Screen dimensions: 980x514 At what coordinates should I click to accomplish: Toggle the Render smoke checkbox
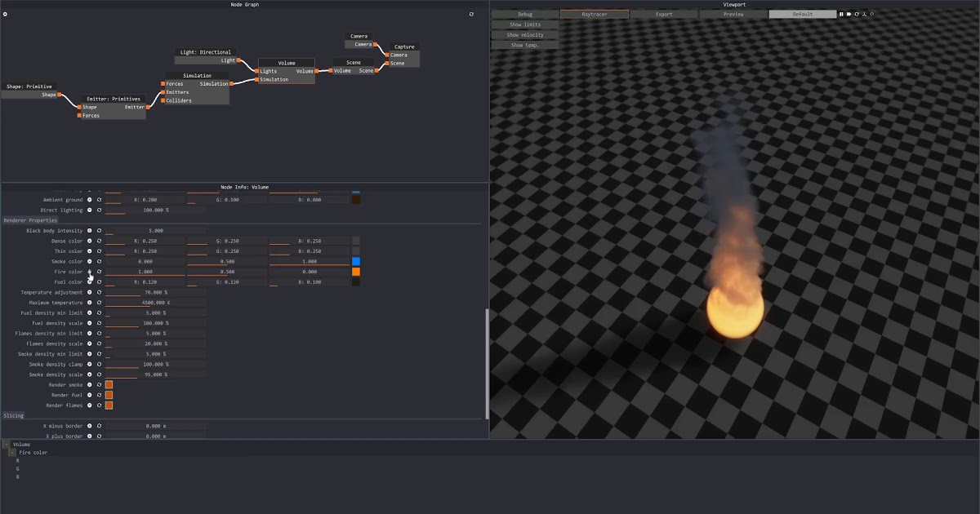(x=109, y=384)
